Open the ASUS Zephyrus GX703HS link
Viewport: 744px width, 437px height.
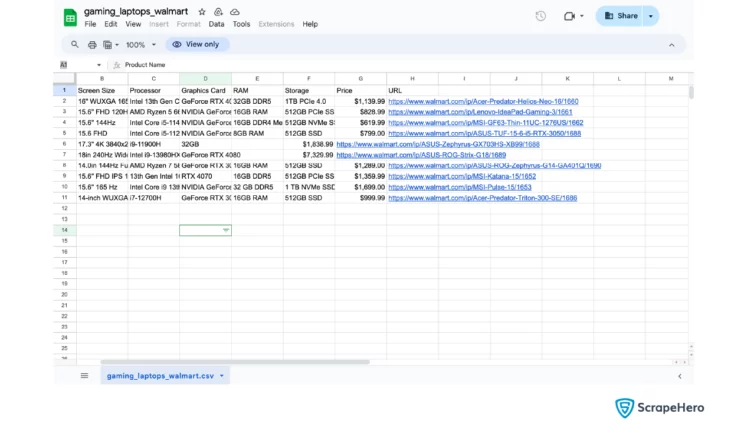pyautogui.click(x=438, y=144)
